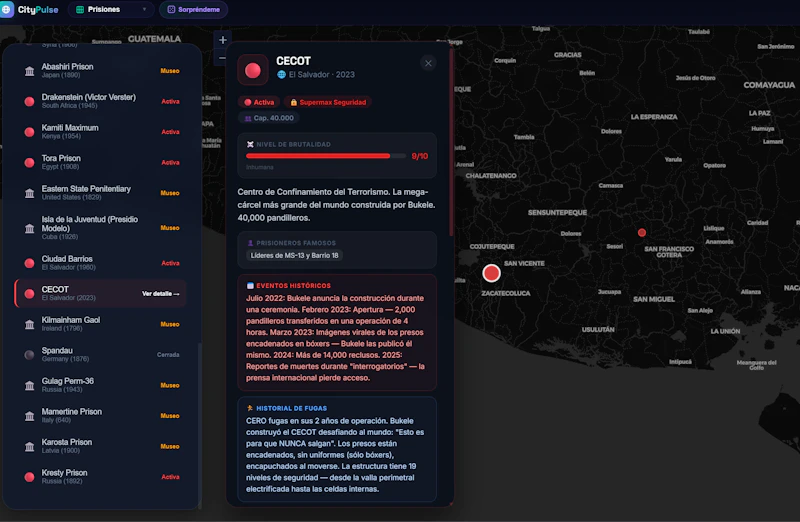Select Mamertine Prison in the list
This screenshot has width=800, height=522.
tap(101, 416)
